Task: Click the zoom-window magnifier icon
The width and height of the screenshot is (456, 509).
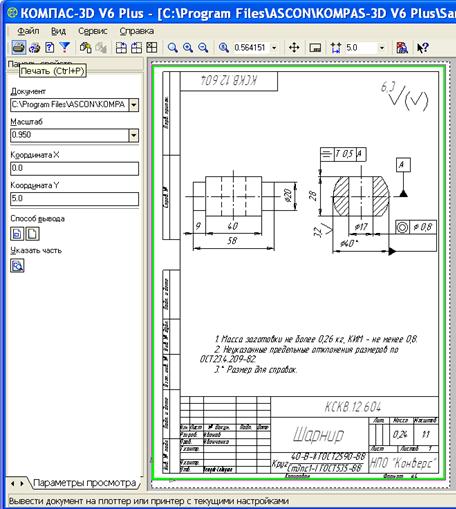Action: pos(172,48)
